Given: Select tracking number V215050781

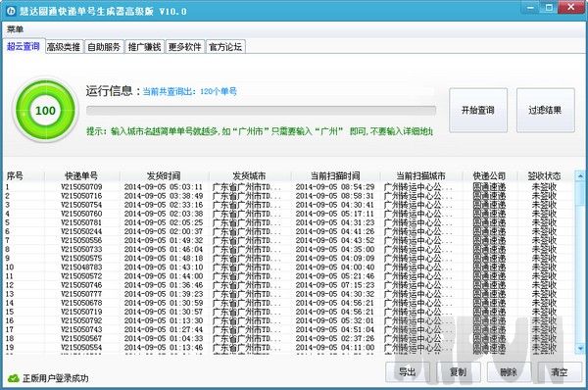Looking at the screenshot, I should [81, 222].
